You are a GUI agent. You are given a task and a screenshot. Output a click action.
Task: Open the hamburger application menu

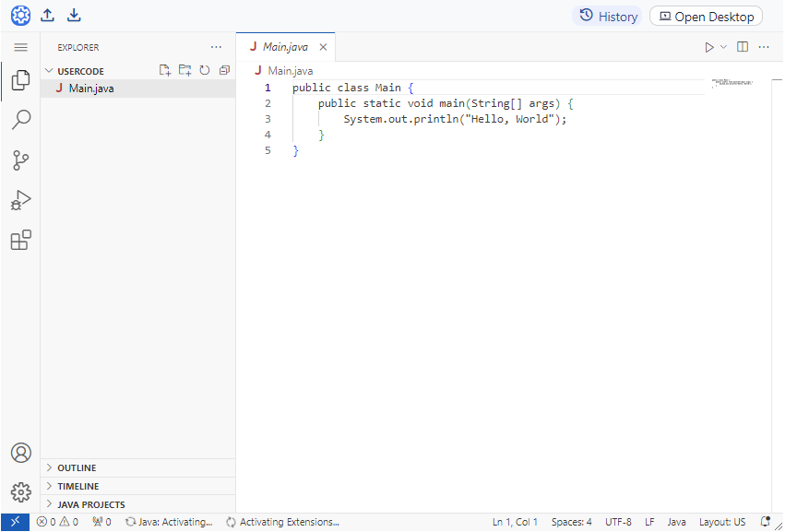pos(20,47)
